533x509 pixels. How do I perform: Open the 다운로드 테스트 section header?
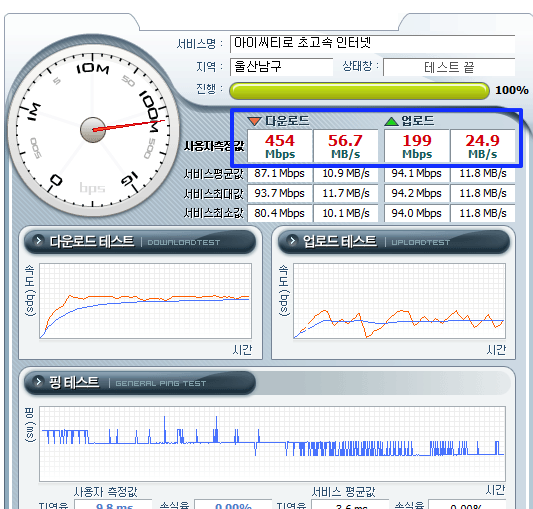(x=140, y=242)
